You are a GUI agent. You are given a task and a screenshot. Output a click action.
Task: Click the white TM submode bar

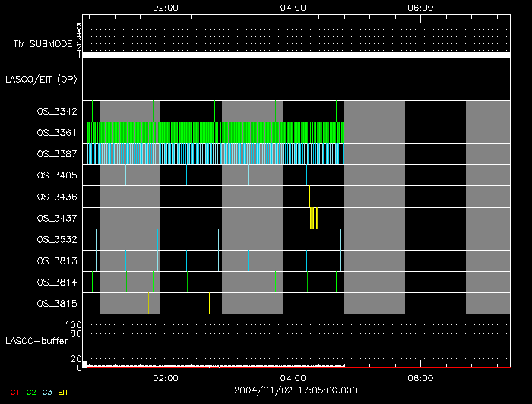[296, 55]
